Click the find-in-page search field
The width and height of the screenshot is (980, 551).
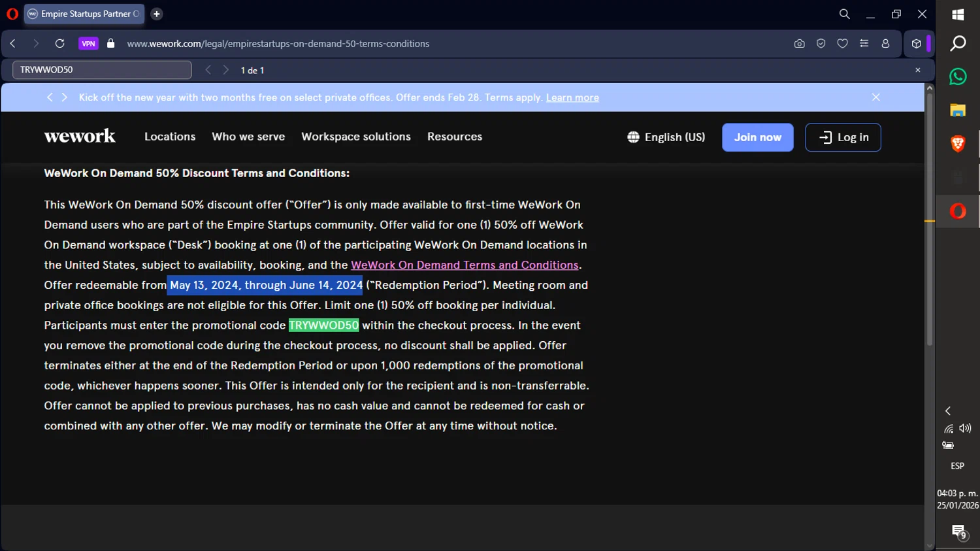(x=102, y=70)
